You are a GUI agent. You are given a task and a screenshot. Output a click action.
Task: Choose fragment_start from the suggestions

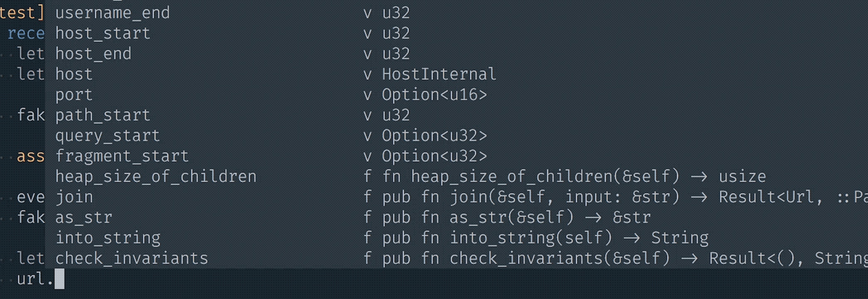click(x=122, y=156)
